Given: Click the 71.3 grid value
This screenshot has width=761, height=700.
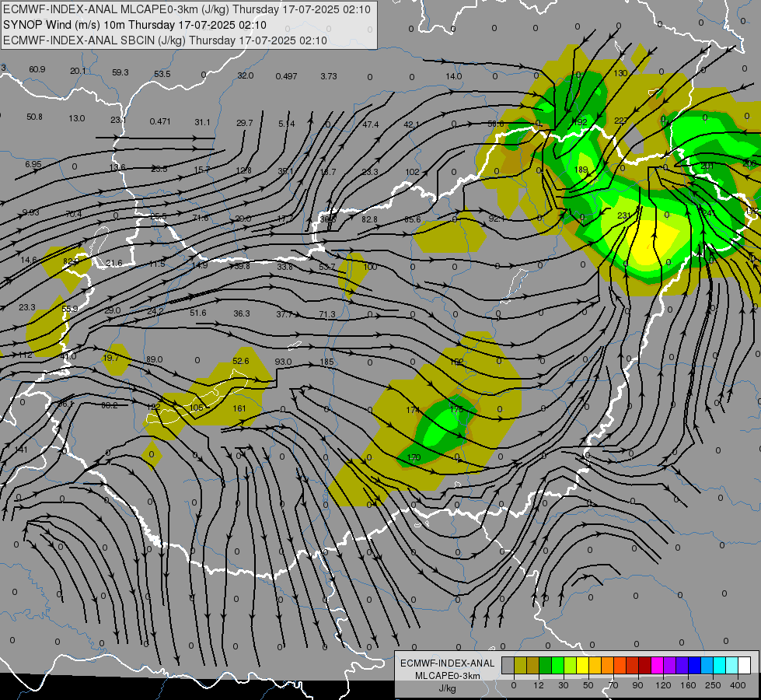Looking at the screenshot, I should coord(327,315).
